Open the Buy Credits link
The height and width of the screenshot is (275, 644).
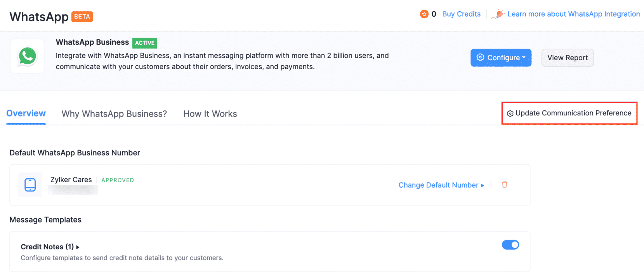pyautogui.click(x=461, y=14)
